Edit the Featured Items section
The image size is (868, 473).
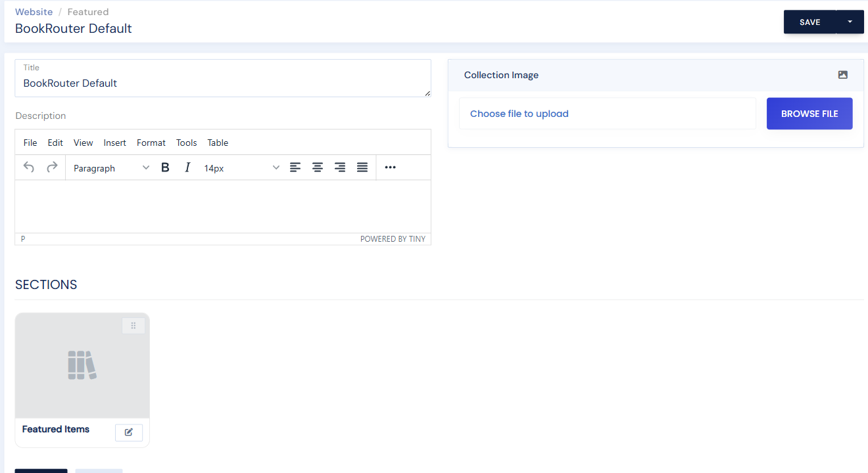(129, 432)
